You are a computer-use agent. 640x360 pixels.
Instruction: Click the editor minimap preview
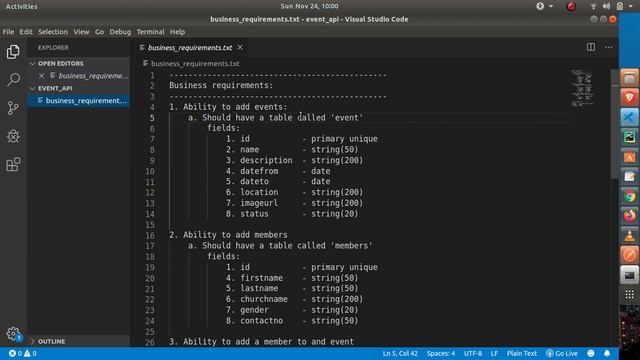(x=582, y=88)
